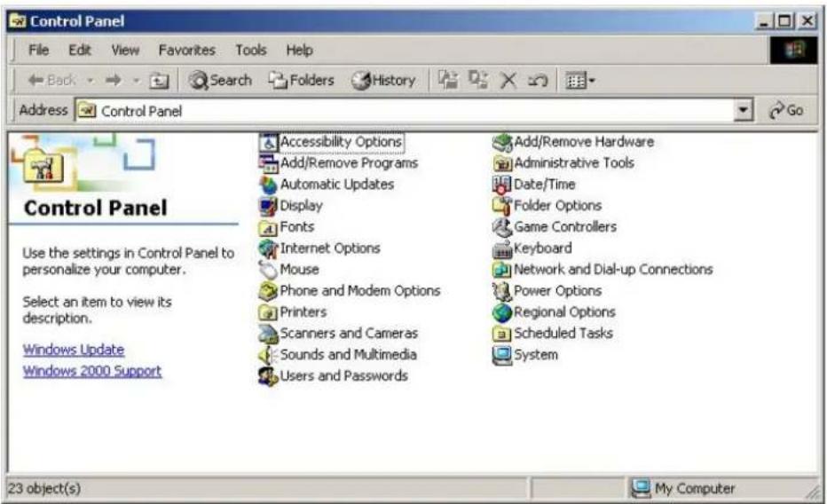Select the Phone and Modem Options icon
The height and width of the screenshot is (504, 827).
(269, 291)
